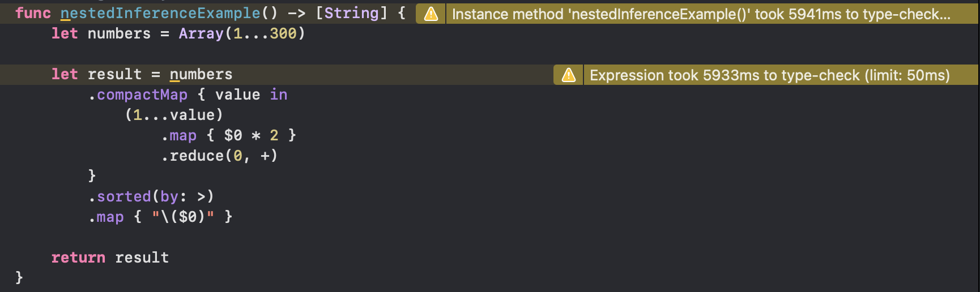
Task: Click the inner .map { $0 * 2 } call
Action: (229, 135)
